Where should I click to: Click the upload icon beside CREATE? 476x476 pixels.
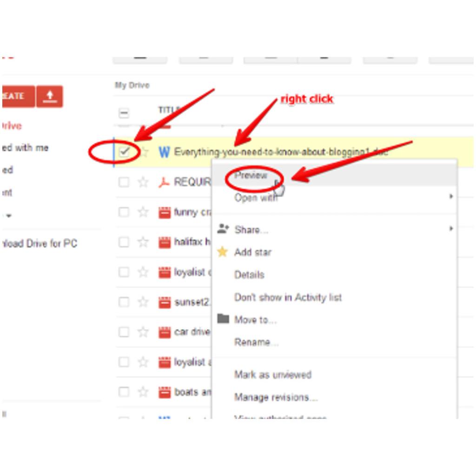point(50,97)
